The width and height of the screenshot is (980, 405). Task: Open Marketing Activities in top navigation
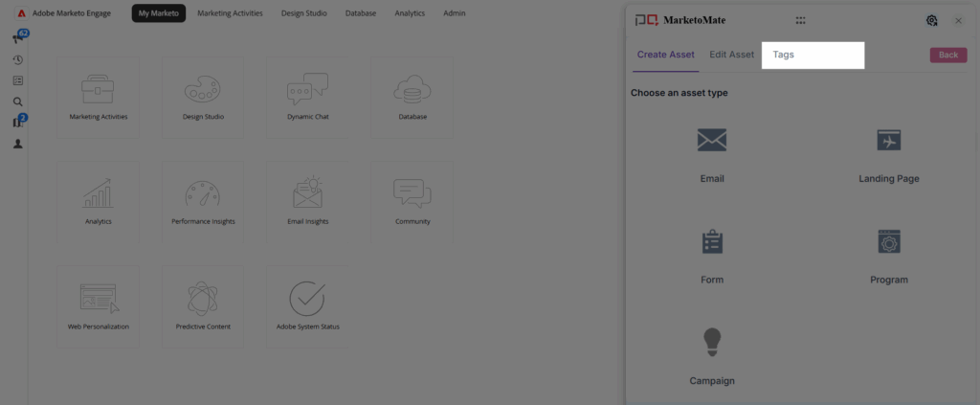[230, 13]
